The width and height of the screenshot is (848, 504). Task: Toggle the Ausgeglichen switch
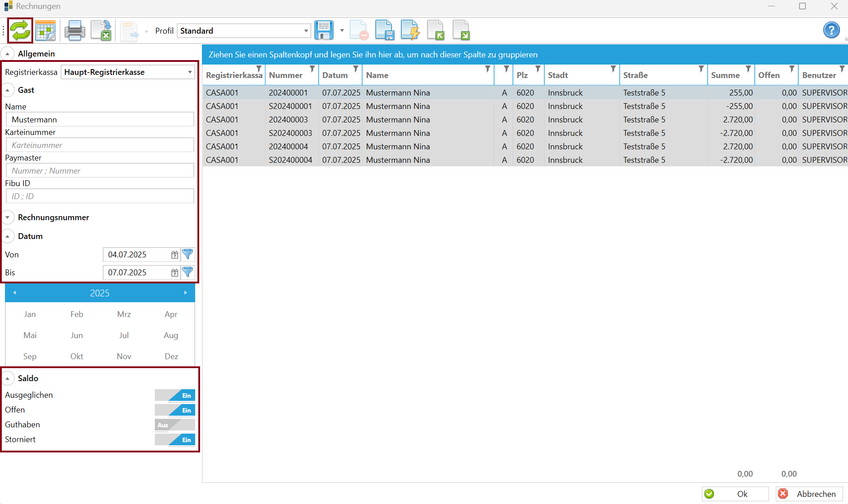[x=175, y=395]
